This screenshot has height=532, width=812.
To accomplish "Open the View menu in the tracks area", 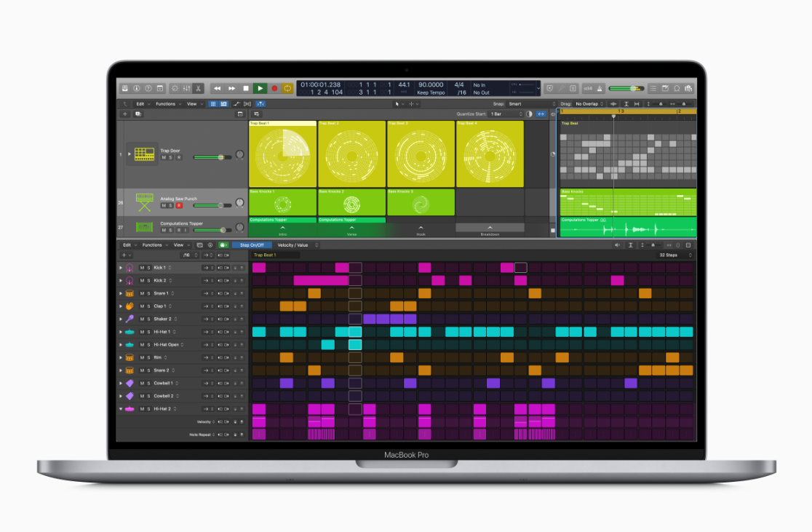I will click(195, 103).
